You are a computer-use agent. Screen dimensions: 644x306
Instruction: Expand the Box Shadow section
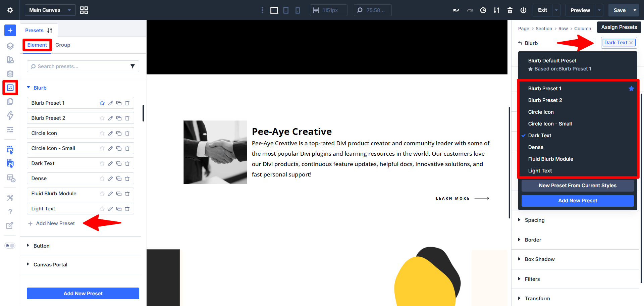(540, 259)
